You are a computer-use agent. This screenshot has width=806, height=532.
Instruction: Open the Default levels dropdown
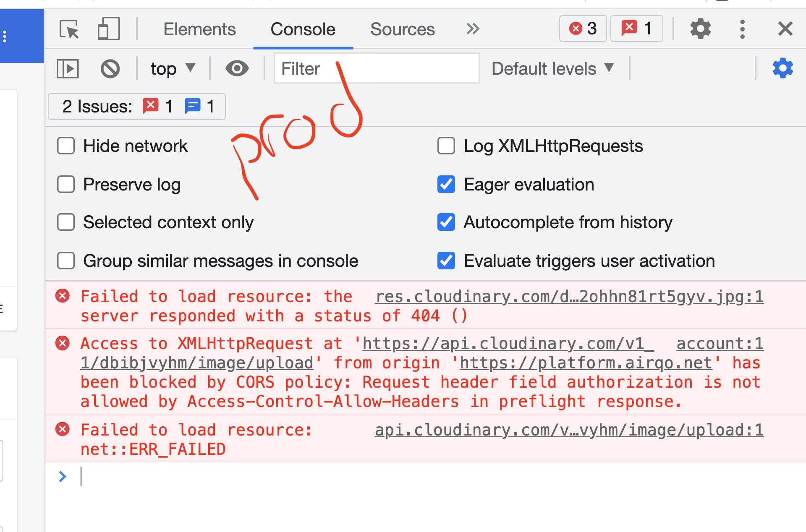point(551,68)
